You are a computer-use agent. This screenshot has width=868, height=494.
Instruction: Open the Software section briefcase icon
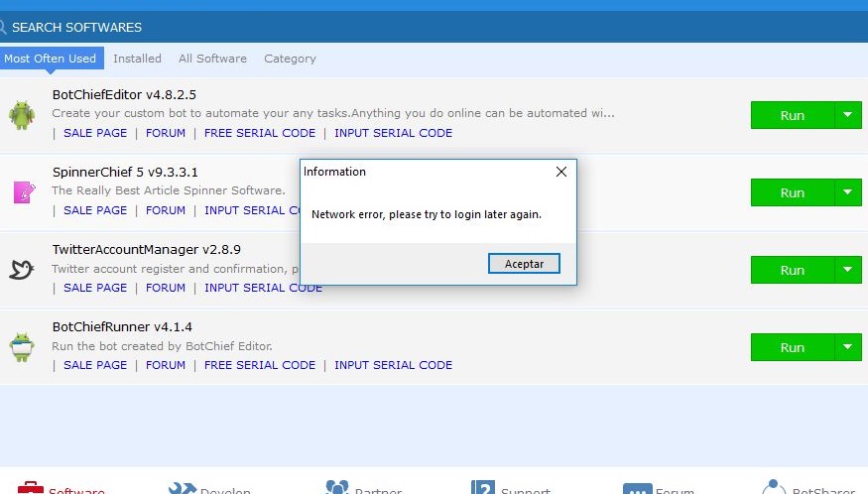31,488
